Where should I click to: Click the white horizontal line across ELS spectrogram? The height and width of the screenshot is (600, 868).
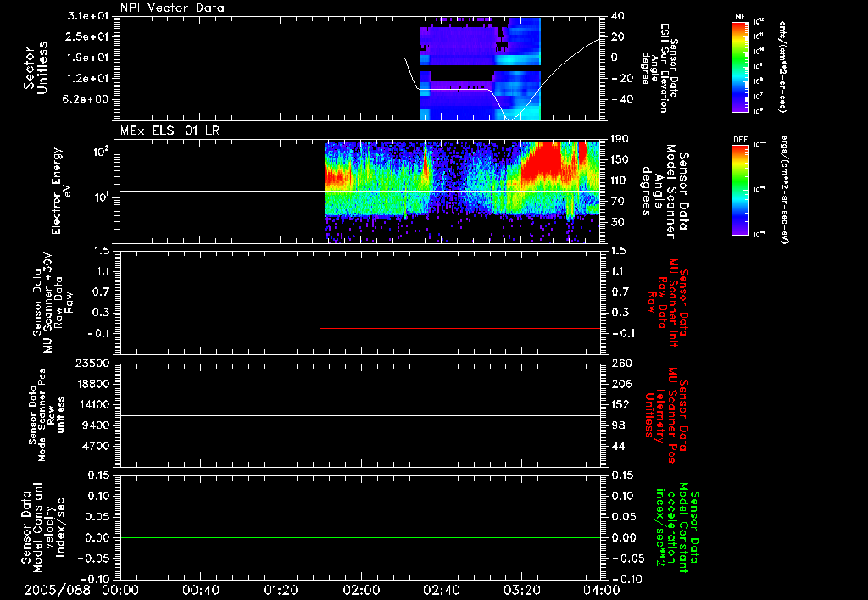tap(359, 191)
